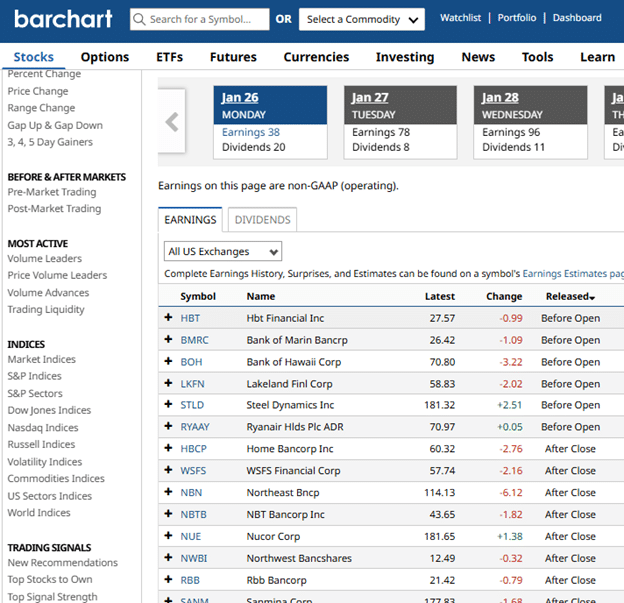Screen dimensions: 624x603
Task: Open the Futures menu
Action: pos(233,57)
